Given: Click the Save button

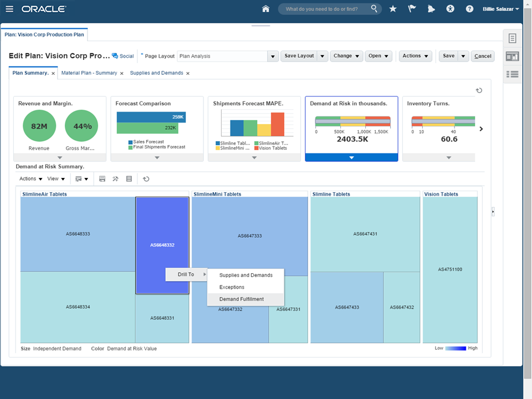Looking at the screenshot, I should pyautogui.click(x=448, y=56).
